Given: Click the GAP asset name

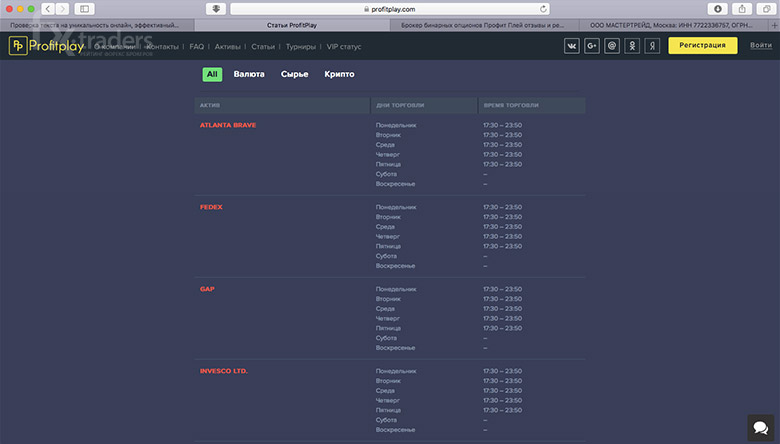Looking at the screenshot, I should (x=207, y=289).
